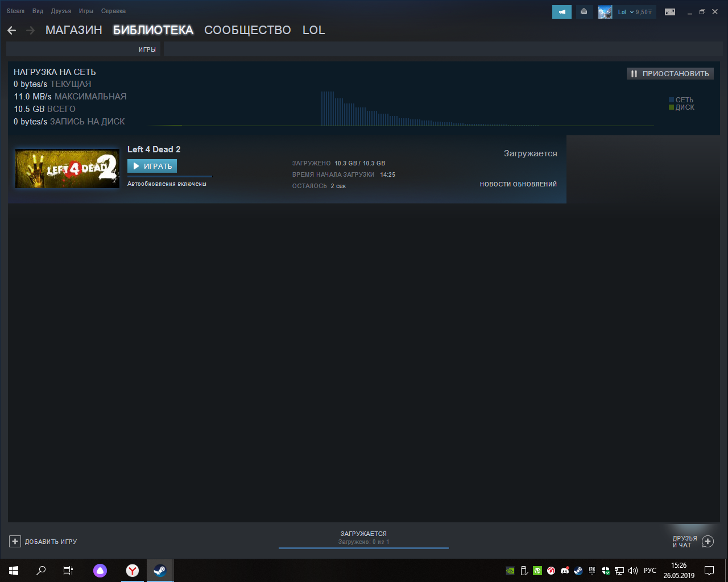Click the 11.0 MB/s МАКСИМАЛЬНАЯ text
The image size is (728, 582).
point(70,97)
